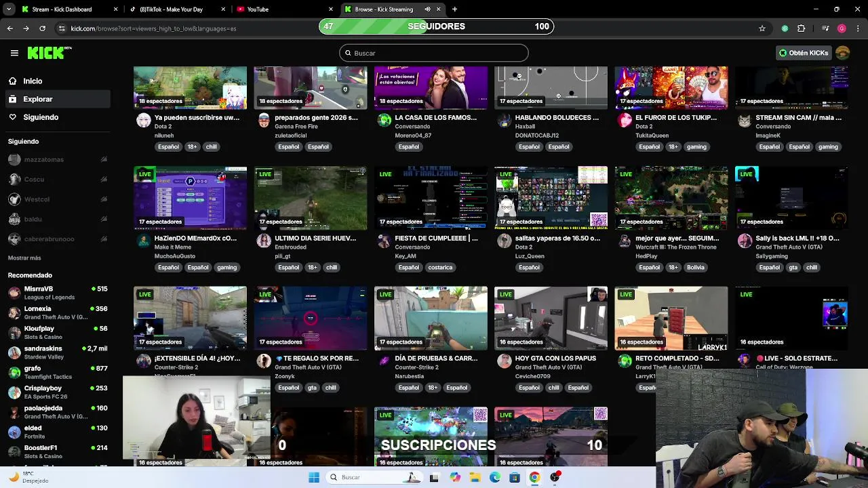The height and width of the screenshot is (488, 868).
Task: Open the mazzatomas followed channel
Action: 57,159
